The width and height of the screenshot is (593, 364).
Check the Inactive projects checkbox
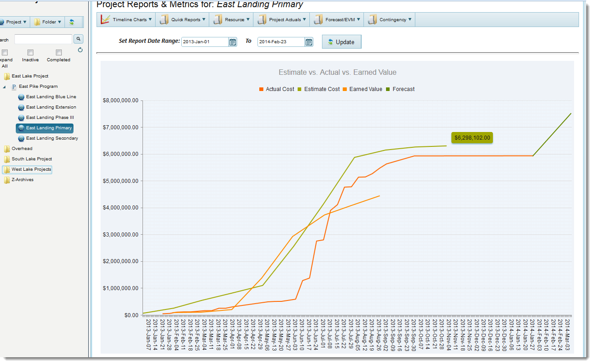pos(30,52)
